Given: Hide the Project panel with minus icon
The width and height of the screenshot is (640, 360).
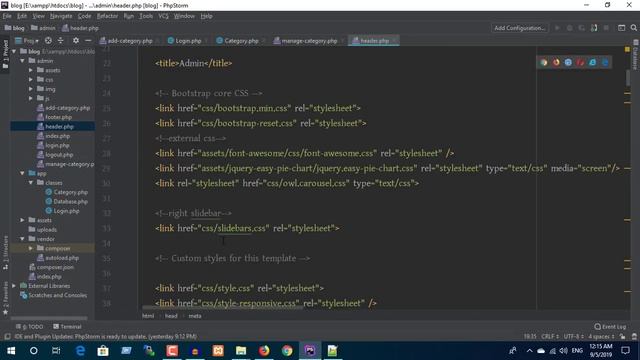Looking at the screenshot, I should [88, 40].
